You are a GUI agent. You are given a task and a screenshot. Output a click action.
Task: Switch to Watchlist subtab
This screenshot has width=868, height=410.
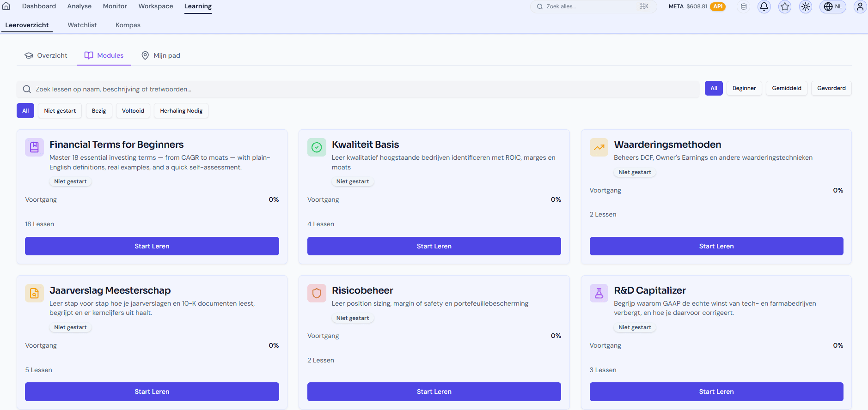click(x=82, y=25)
